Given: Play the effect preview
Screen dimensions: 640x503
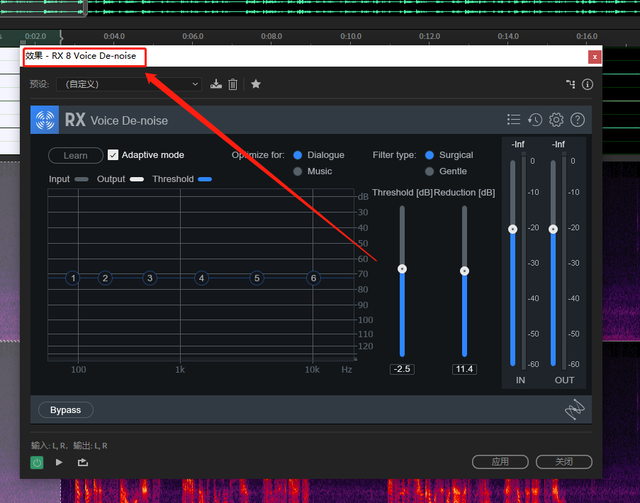Looking at the screenshot, I should (59, 462).
